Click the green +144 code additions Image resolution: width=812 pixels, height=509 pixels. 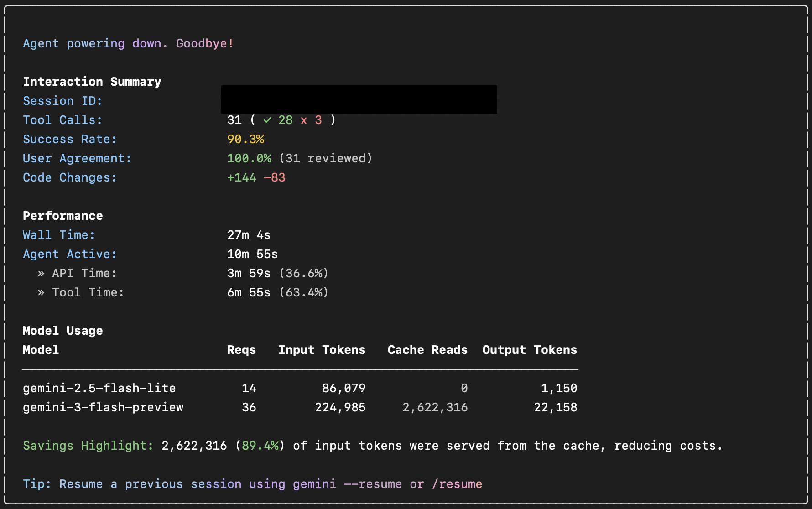tap(241, 178)
